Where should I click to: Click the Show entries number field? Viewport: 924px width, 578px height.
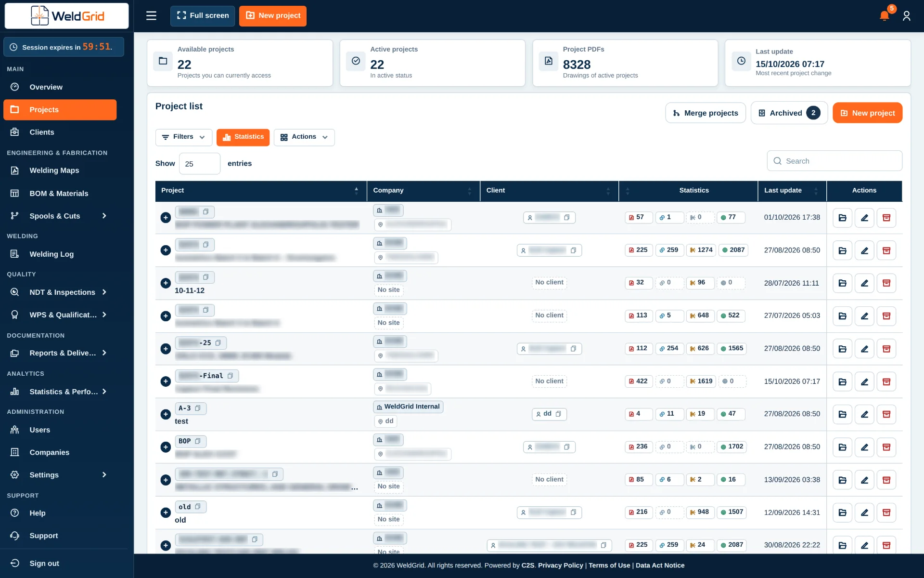(x=200, y=164)
